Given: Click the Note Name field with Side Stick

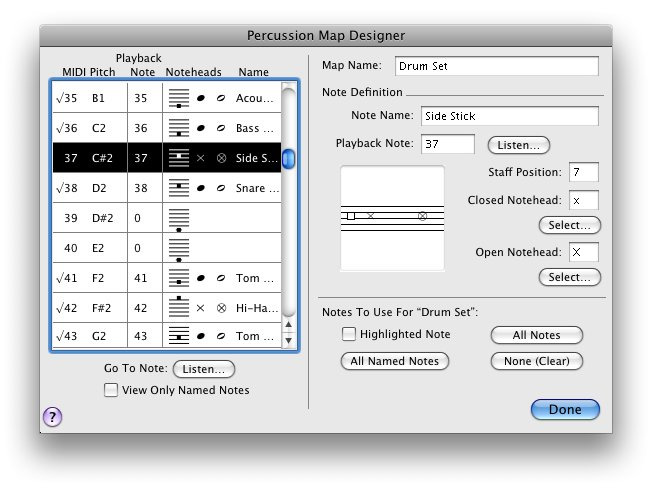Looking at the screenshot, I should [x=510, y=116].
